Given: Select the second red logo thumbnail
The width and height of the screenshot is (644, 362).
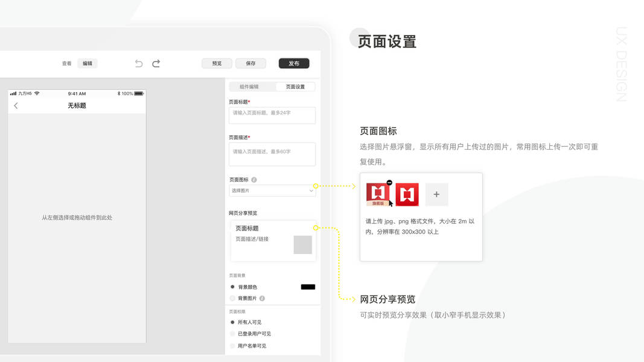Looking at the screenshot, I should click(x=407, y=194).
